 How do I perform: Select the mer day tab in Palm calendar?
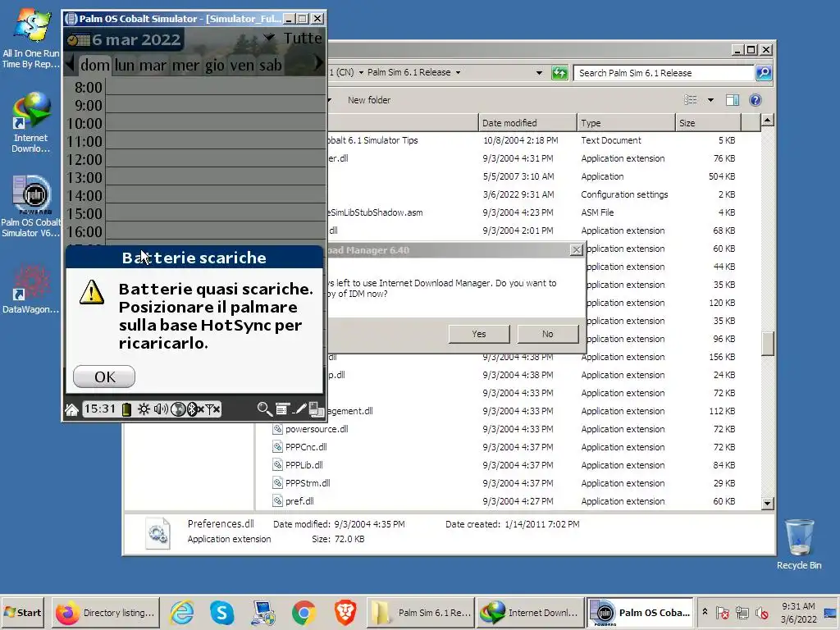tap(185, 66)
